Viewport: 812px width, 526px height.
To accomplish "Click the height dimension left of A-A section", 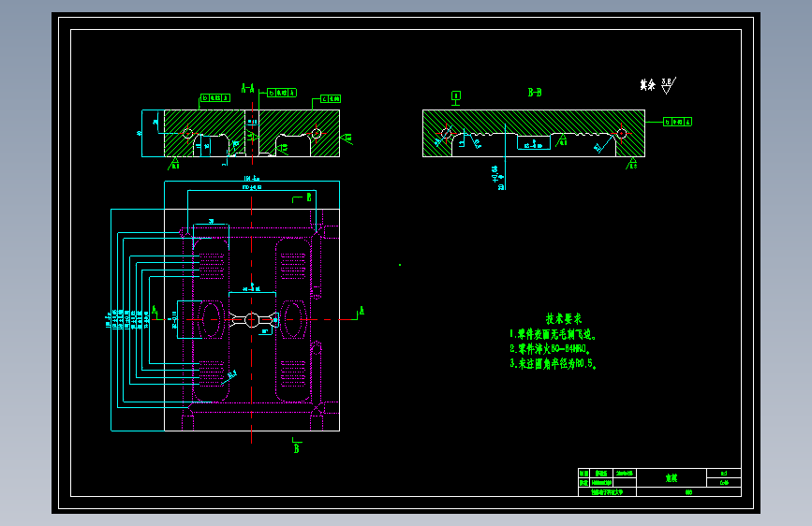I will click(x=140, y=133).
